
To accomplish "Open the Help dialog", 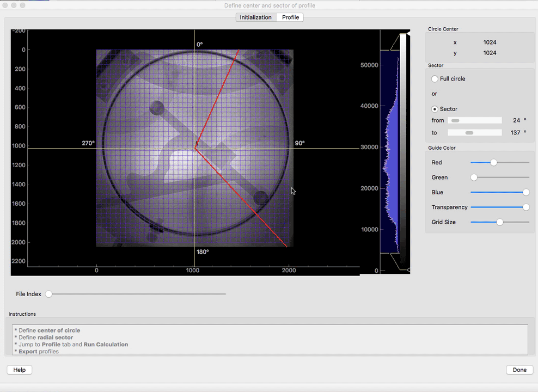I will point(19,370).
